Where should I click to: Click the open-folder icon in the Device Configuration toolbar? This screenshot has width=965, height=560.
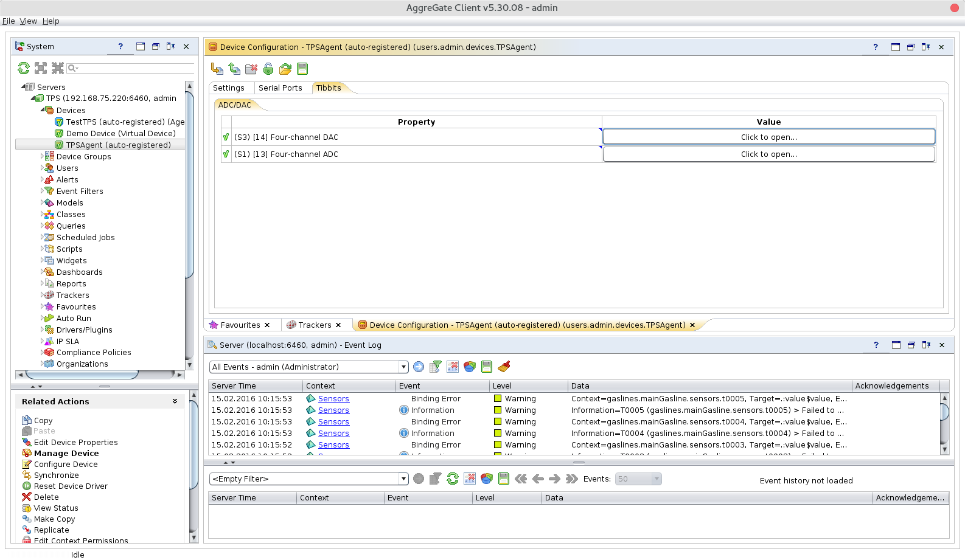tap(285, 69)
